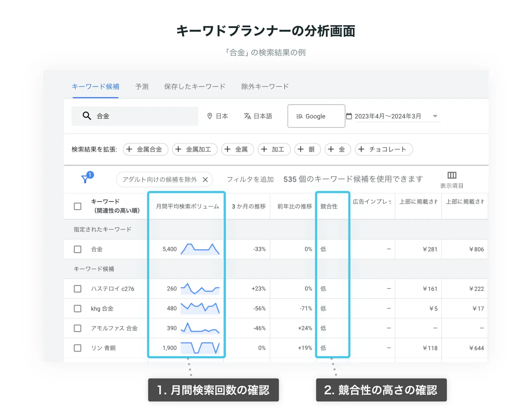Click the アモルファス 合金 keyword text
The image size is (532, 420).
pos(114,328)
